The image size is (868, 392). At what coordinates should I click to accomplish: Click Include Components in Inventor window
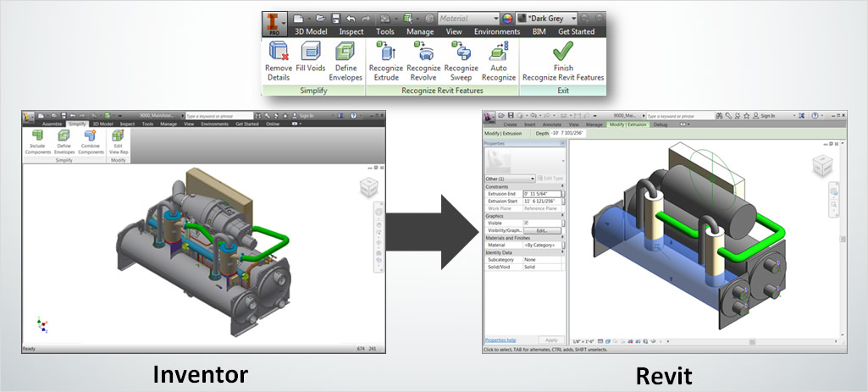[37, 141]
